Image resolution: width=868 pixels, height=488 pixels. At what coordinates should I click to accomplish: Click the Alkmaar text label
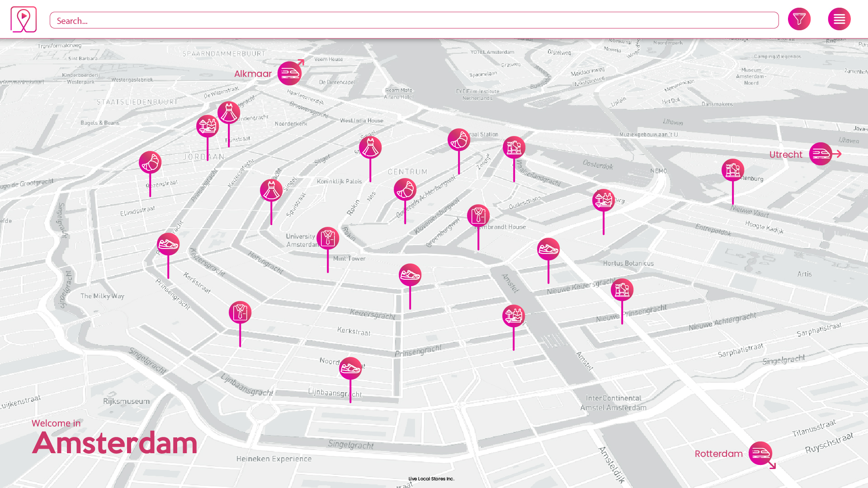coord(253,74)
